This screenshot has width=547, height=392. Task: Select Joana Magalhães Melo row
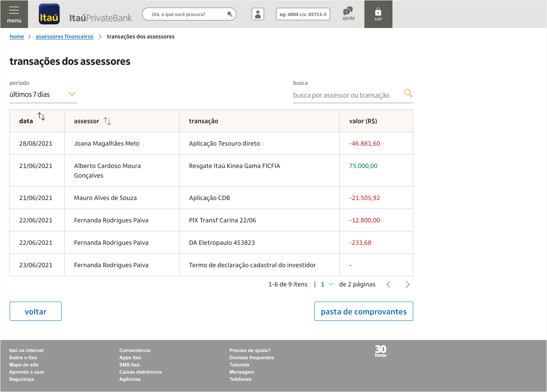pos(211,143)
